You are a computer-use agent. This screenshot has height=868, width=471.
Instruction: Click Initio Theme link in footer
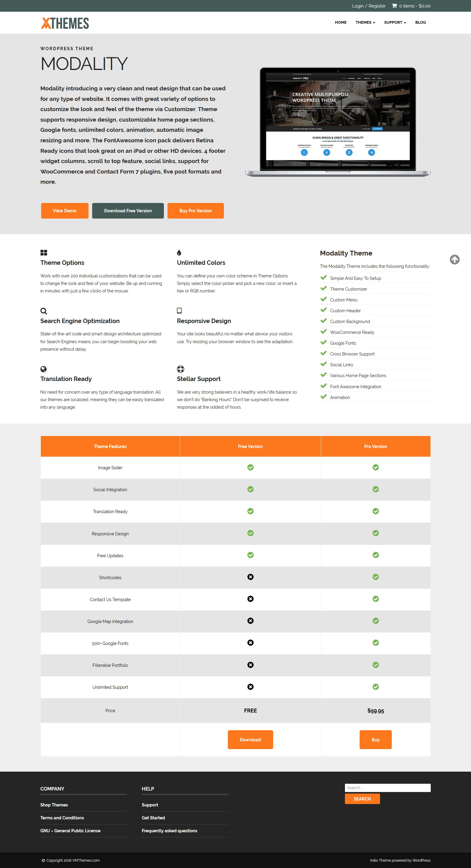tap(380, 860)
